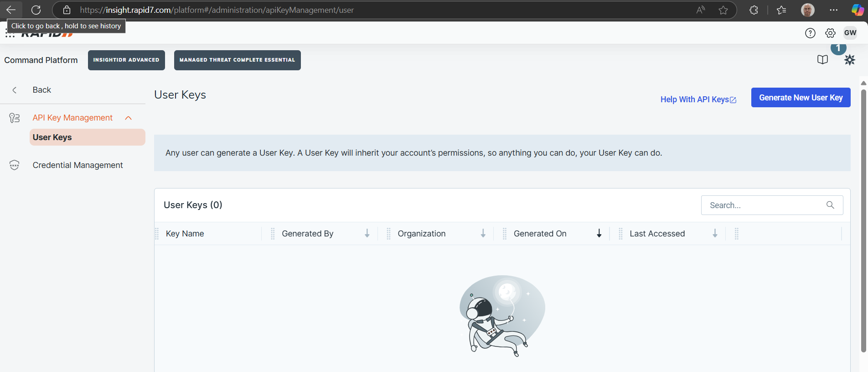Viewport: 868px width, 372px height.
Task: Click the Organization column header text
Action: 422,234
